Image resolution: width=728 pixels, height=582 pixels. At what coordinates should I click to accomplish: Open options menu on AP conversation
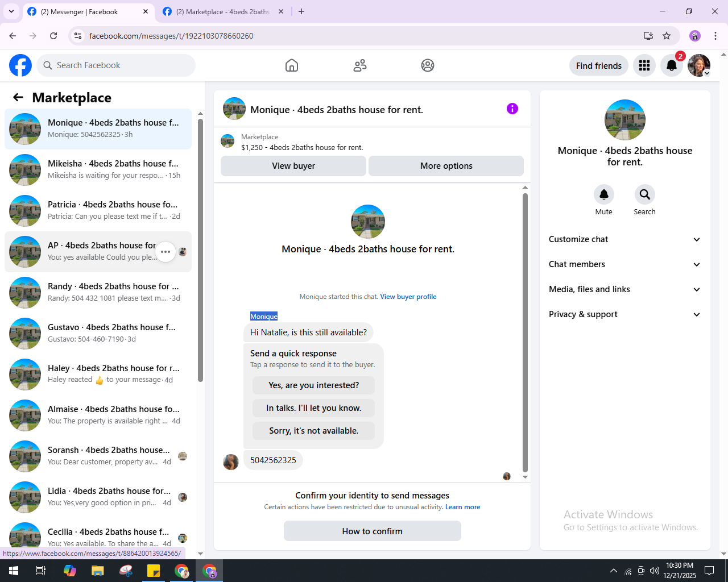click(166, 252)
